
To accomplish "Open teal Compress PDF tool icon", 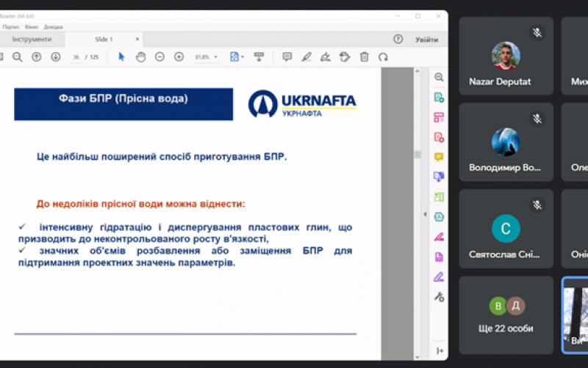I will click(x=439, y=216).
